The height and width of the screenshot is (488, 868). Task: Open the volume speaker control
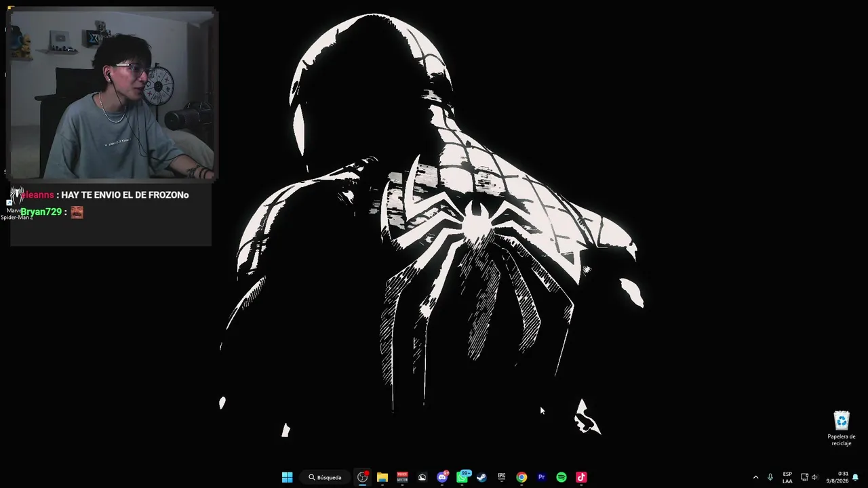point(814,477)
